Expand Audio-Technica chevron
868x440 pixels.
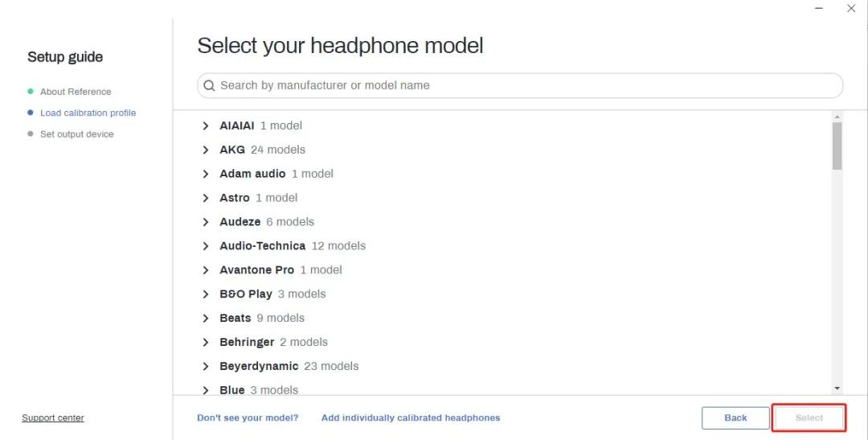pos(206,246)
